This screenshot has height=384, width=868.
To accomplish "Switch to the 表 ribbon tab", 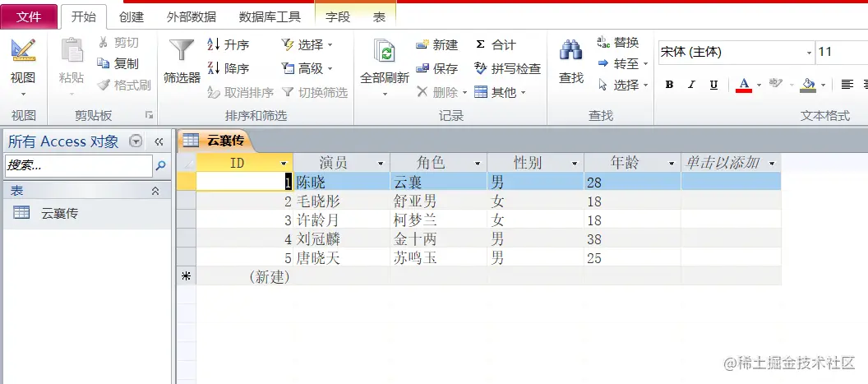I will pyautogui.click(x=379, y=17).
